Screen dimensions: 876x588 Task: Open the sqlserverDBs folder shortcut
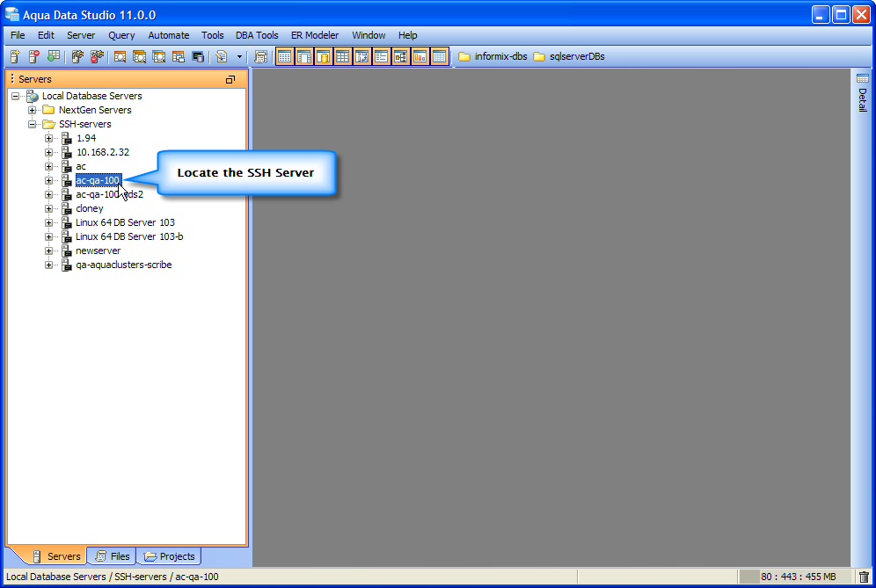[x=569, y=56]
